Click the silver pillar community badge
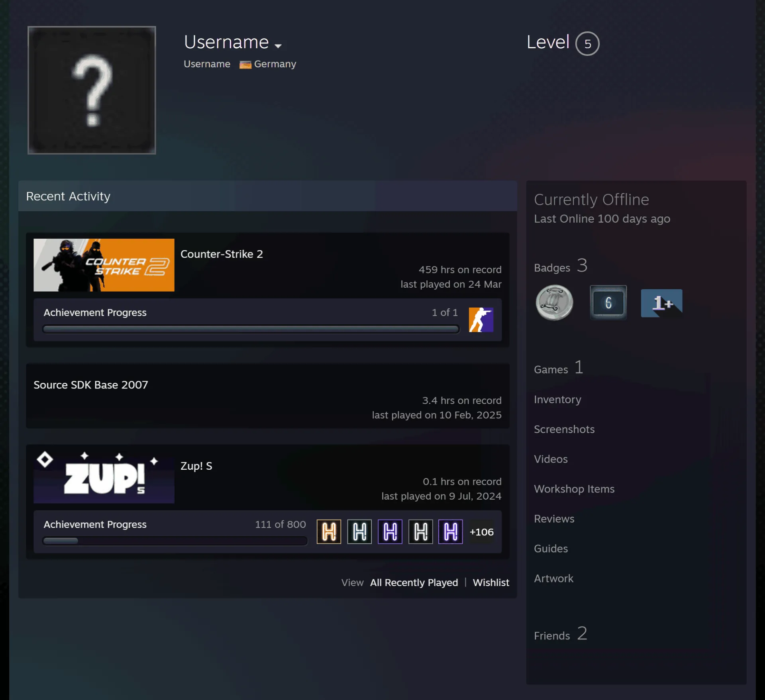Image resolution: width=765 pixels, height=700 pixels. (555, 302)
